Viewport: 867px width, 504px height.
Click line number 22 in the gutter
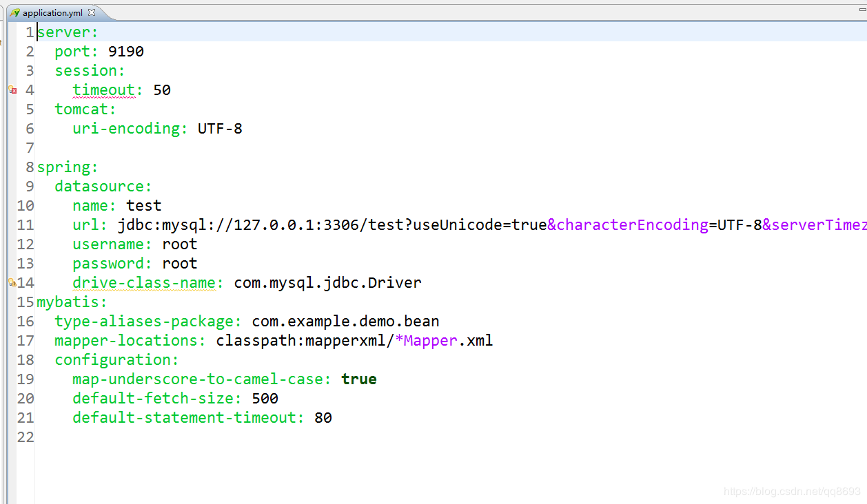25,437
